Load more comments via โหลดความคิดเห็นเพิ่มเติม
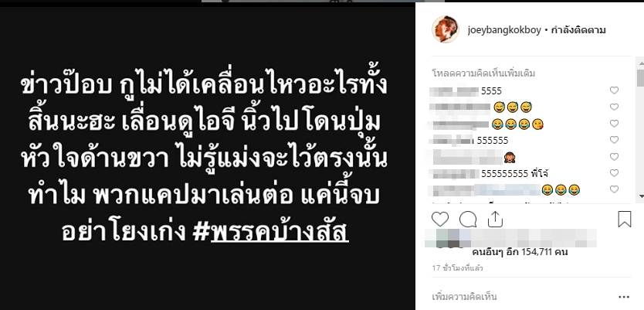Screen dimensions: 644x310 pyautogui.click(x=483, y=73)
